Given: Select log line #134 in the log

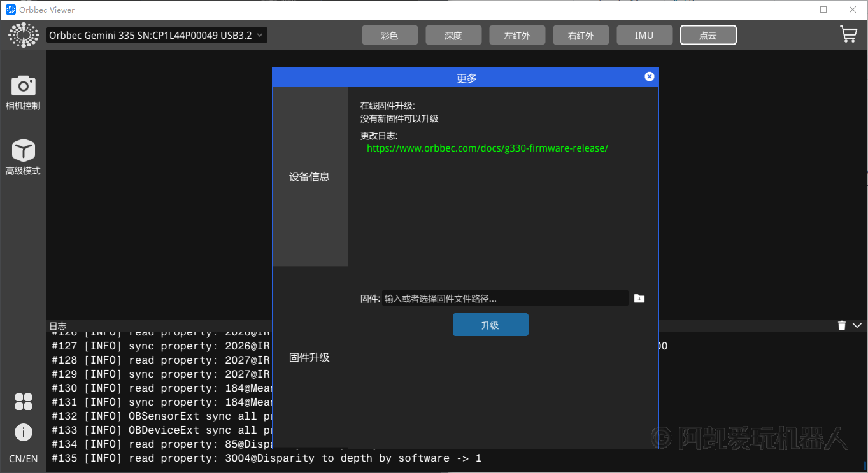Looking at the screenshot, I should 162,444.
